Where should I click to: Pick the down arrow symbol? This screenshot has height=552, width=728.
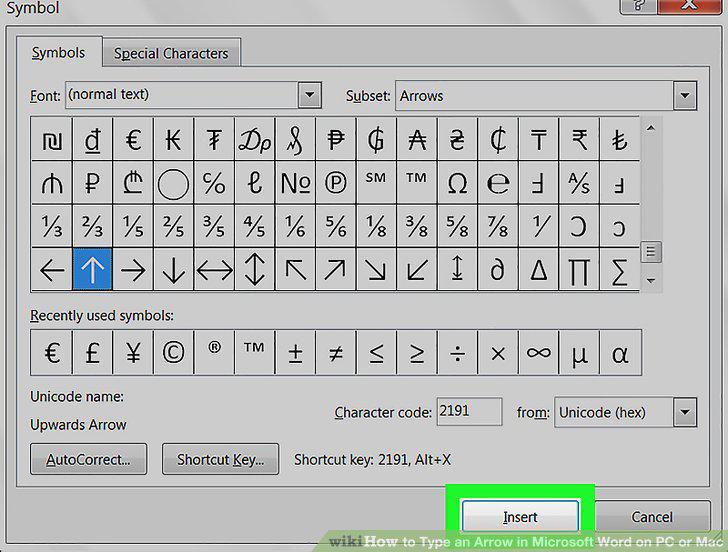(x=173, y=270)
